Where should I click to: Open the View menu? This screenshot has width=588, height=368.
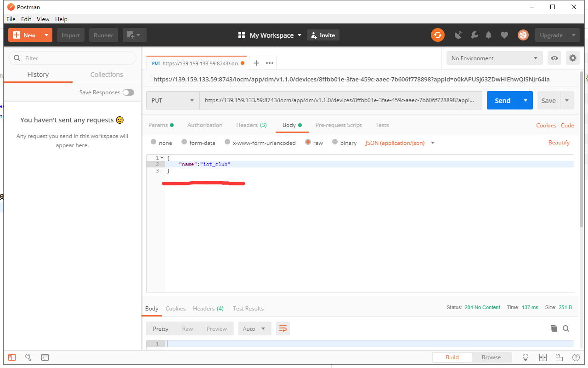tap(43, 19)
